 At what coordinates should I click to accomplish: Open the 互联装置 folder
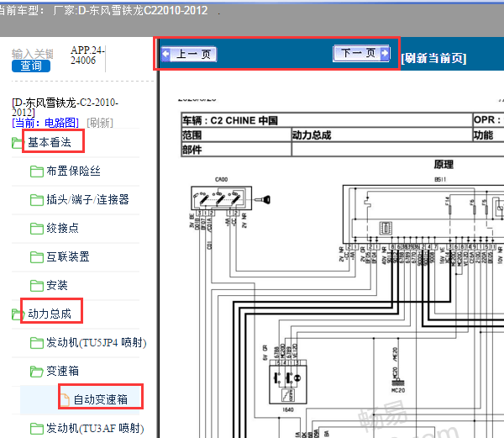coord(68,256)
